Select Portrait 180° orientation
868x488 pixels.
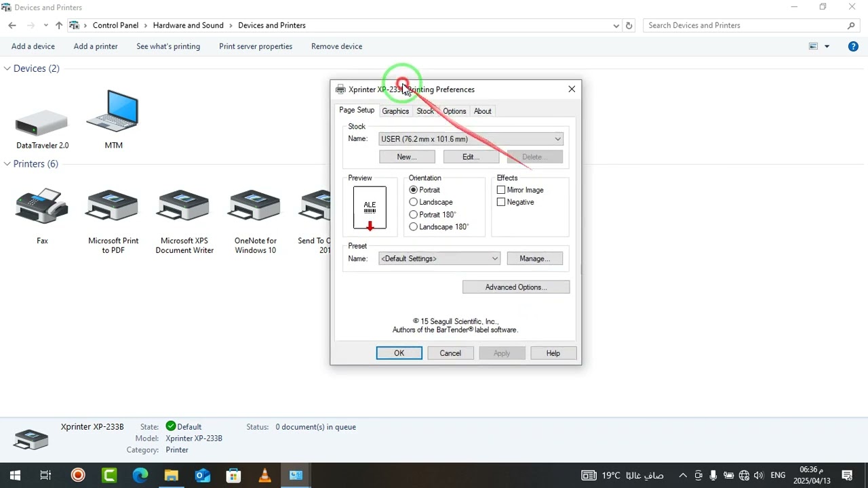(x=414, y=214)
